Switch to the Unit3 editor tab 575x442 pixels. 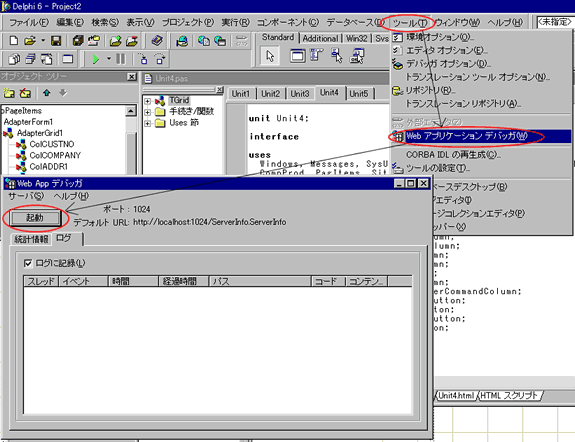[300, 94]
